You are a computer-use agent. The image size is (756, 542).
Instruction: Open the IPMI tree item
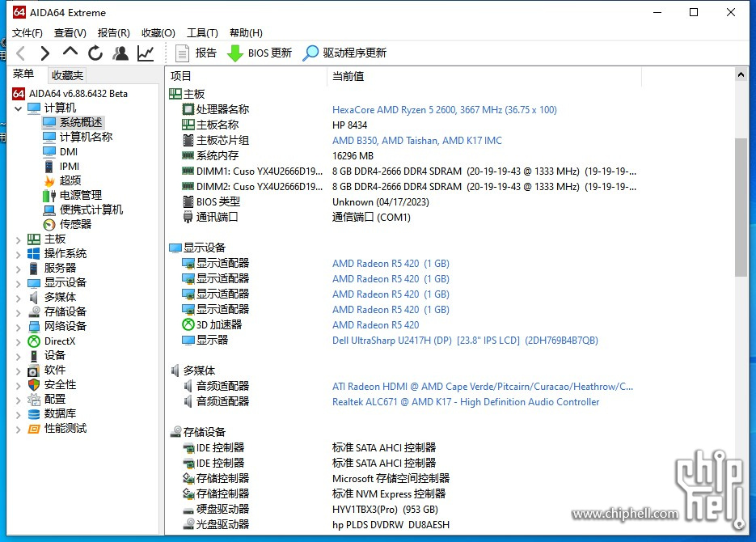point(70,167)
